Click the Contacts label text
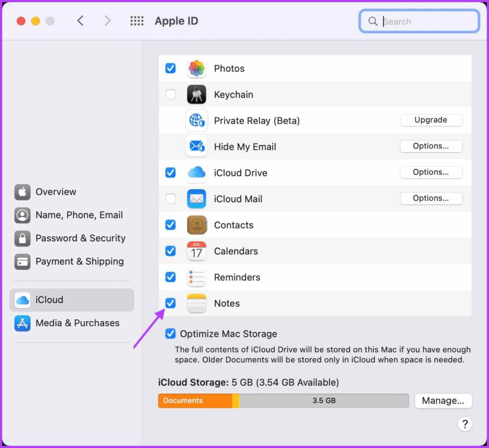489x448 pixels. point(234,225)
